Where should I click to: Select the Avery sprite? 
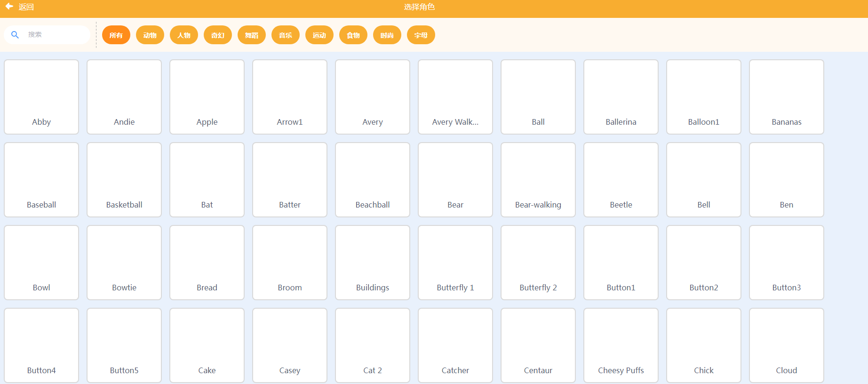coord(373,97)
